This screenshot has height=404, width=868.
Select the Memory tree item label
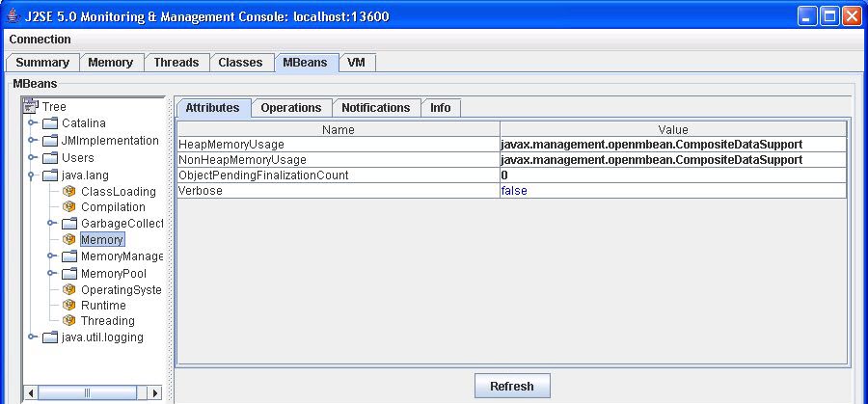click(x=102, y=240)
